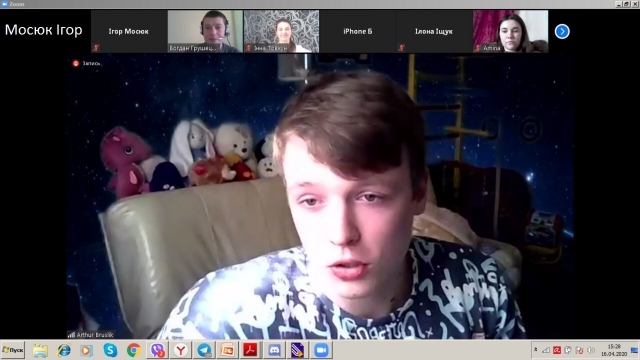Open Windows Media Player from the taskbar

click(87, 350)
